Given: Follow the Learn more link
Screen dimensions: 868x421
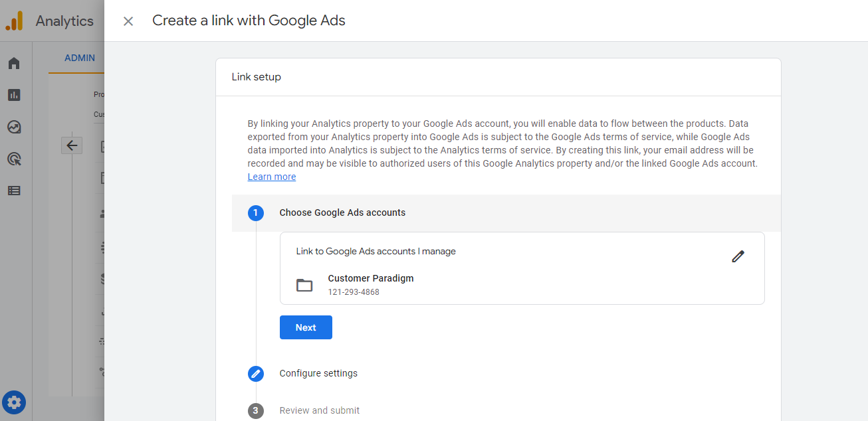Looking at the screenshot, I should [x=272, y=177].
